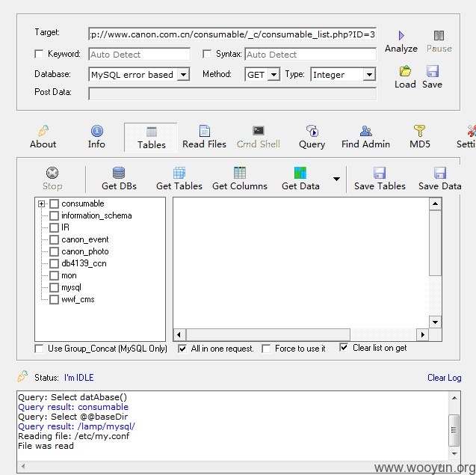The height and width of the screenshot is (475, 476).
Task: Click Get Tables icon
Action: pos(179,173)
